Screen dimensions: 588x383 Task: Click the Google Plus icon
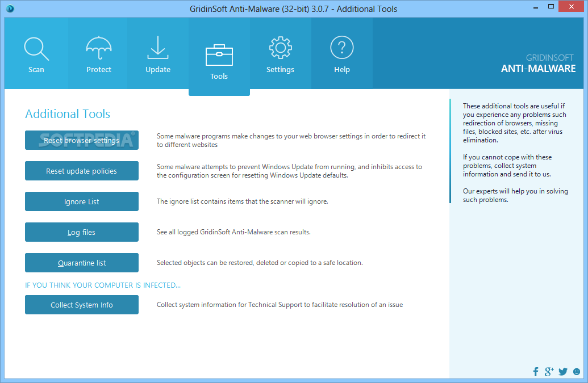(x=549, y=372)
